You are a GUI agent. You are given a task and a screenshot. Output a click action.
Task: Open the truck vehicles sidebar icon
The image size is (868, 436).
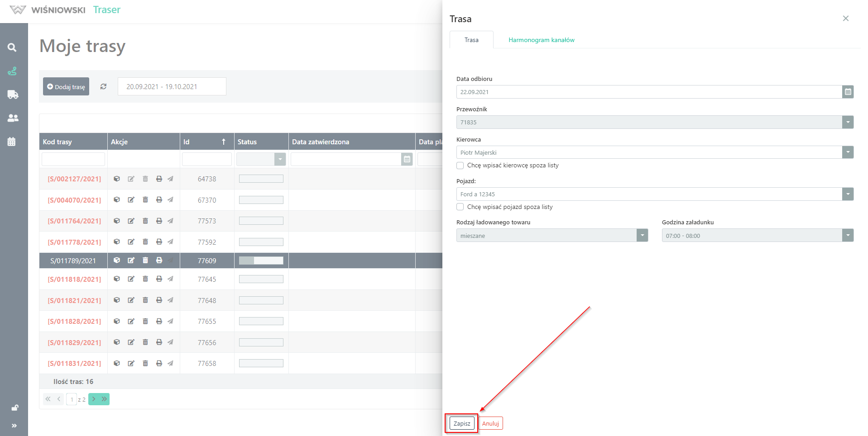tap(13, 95)
